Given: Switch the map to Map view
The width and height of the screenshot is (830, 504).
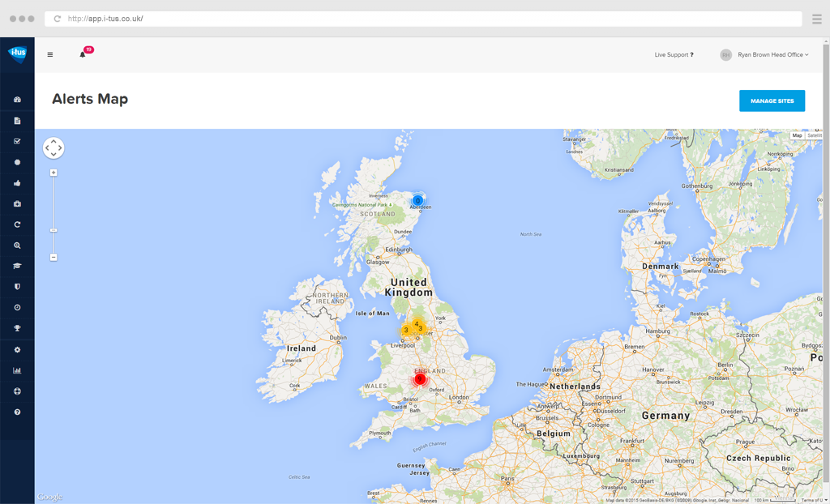Looking at the screenshot, I should pyautogui.click(x=797, y=135).
